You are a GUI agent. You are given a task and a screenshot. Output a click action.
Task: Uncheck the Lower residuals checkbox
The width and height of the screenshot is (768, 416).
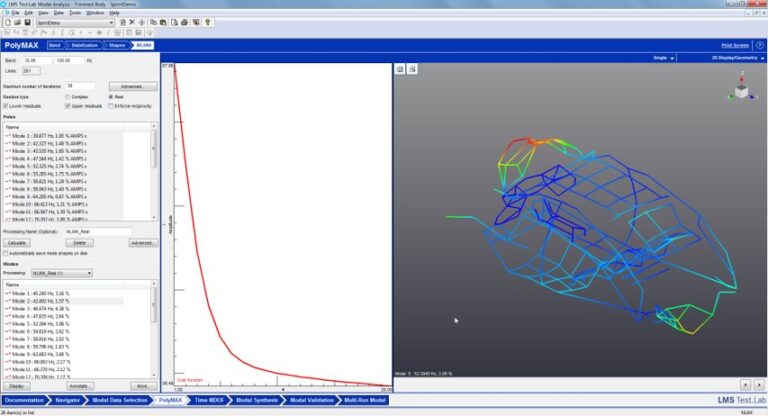click(x=6, y=106)
